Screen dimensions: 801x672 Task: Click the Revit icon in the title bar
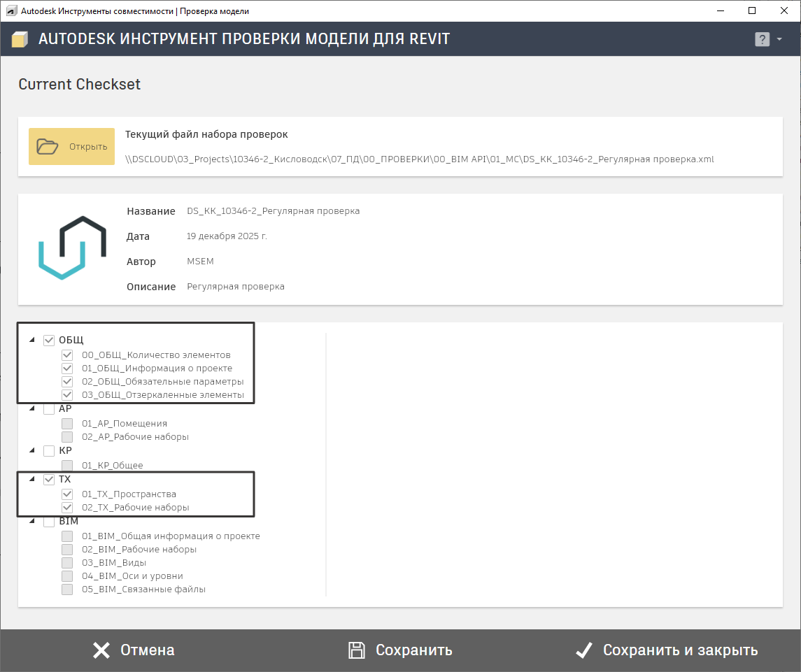(11, 11)
